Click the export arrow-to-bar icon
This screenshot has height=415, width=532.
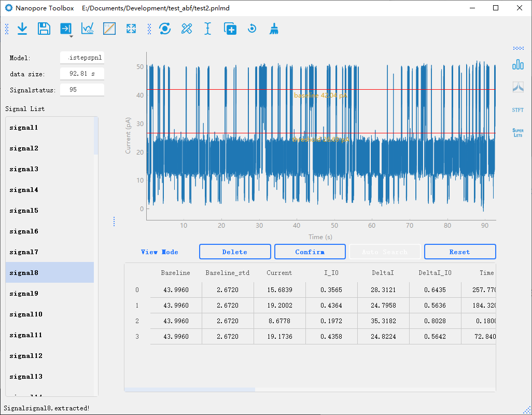(x=66, y=29)
